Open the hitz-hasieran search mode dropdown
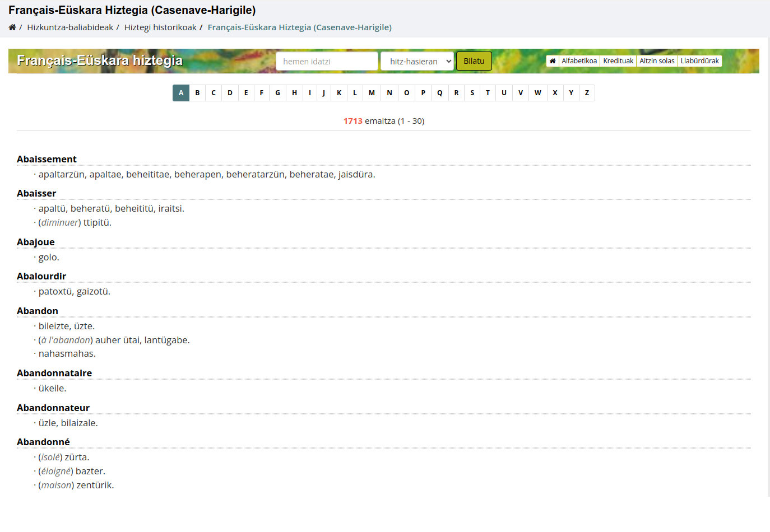This screenshot has height=532, width=770. coord(416,62)
